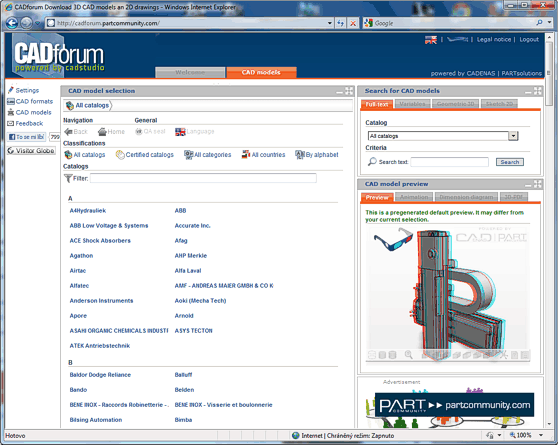This screenshot has width=558, height=445.
Task: Click the 3D anaglyph glasses icon in preview
Action: click(393, 240)
